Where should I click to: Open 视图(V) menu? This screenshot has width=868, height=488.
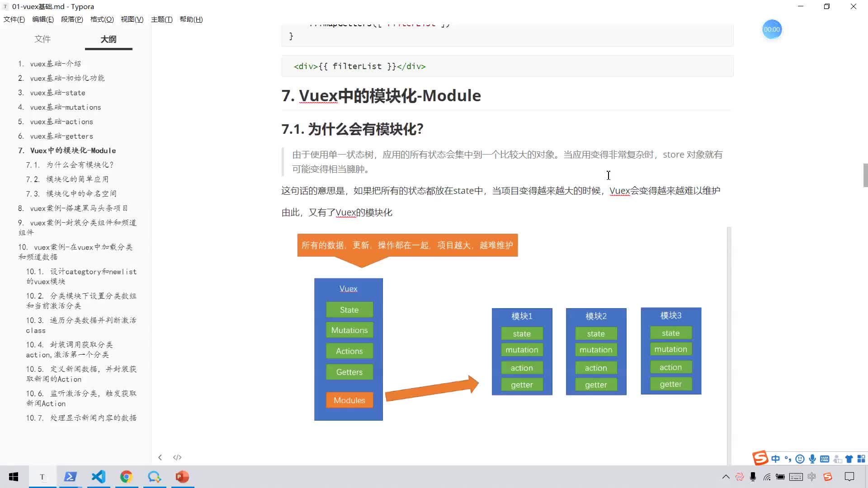click(132, 19)
